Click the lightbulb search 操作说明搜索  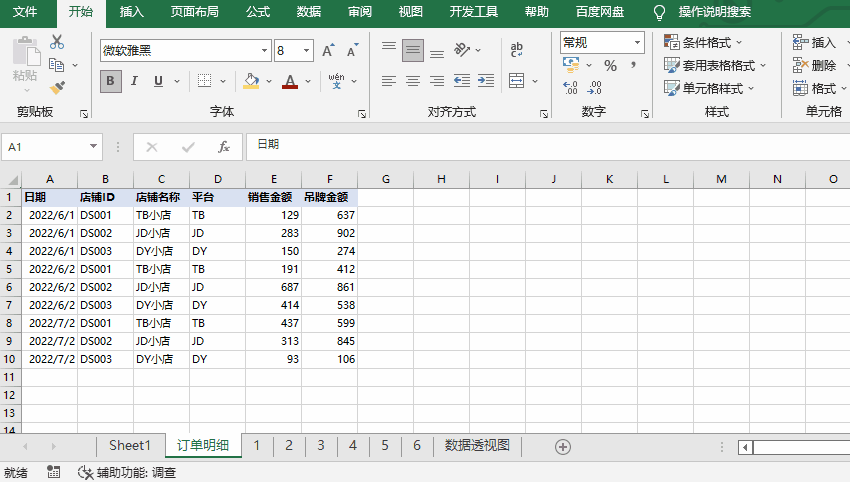(703, 12)
